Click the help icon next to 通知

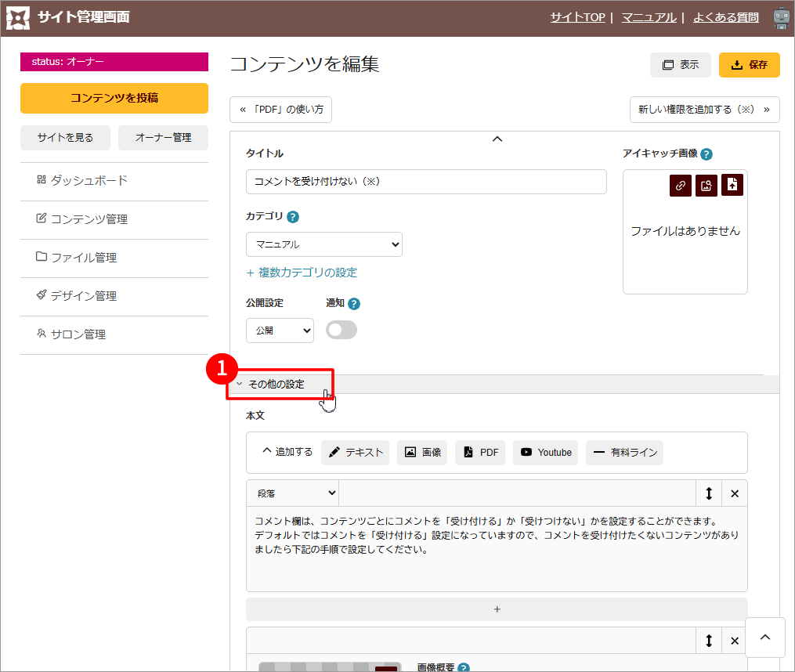point(354,304)
